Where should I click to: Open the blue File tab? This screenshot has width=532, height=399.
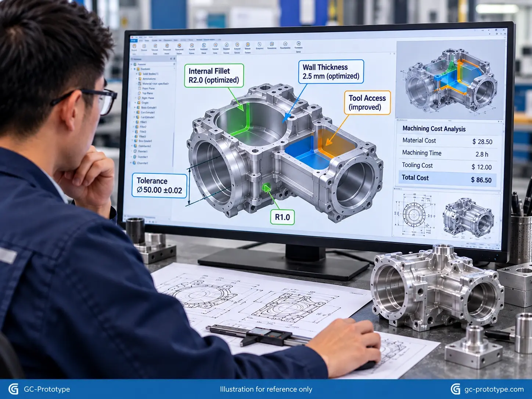[x=133, y=40]
